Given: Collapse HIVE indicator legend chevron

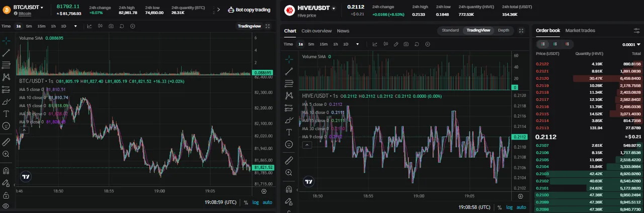Looking at the screenshot, I should point(306,145).
